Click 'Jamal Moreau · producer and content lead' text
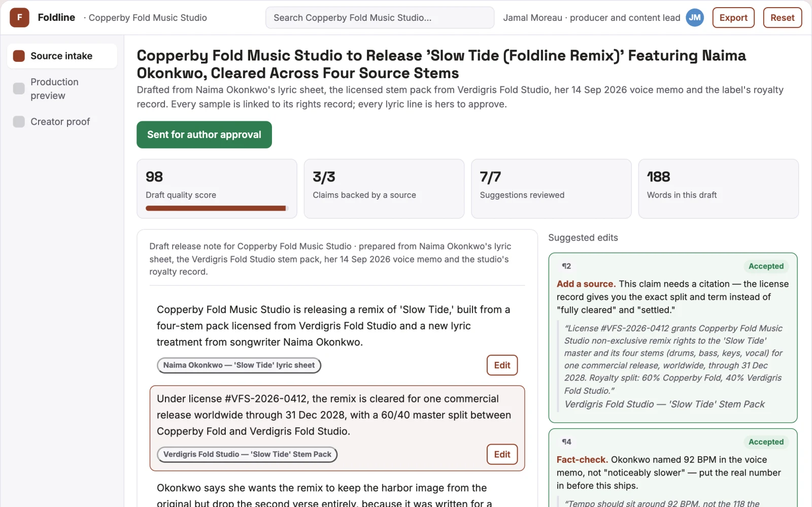This screenshot has height=507, width=812. (x=592, y=18)
